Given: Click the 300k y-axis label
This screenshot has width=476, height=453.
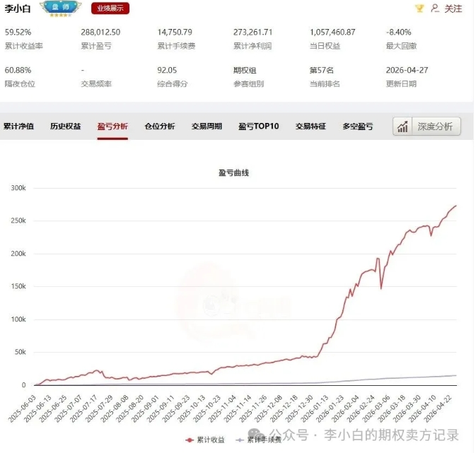Looking at the screenshot, I should click(18, 188).
